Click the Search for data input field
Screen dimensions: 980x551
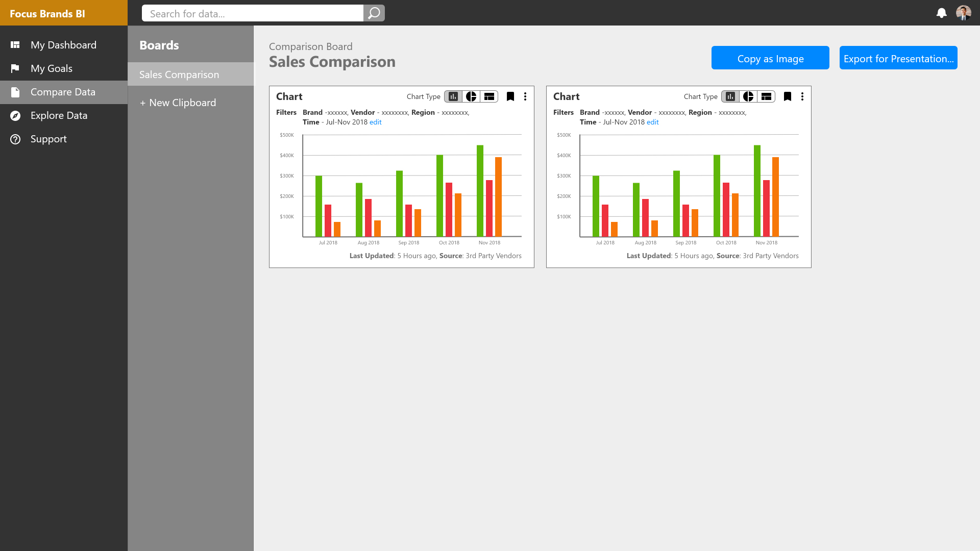click(253, 13)
